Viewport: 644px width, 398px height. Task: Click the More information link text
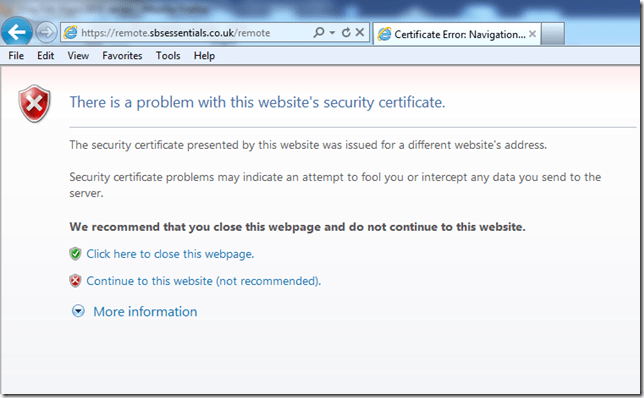pos(145,312)
